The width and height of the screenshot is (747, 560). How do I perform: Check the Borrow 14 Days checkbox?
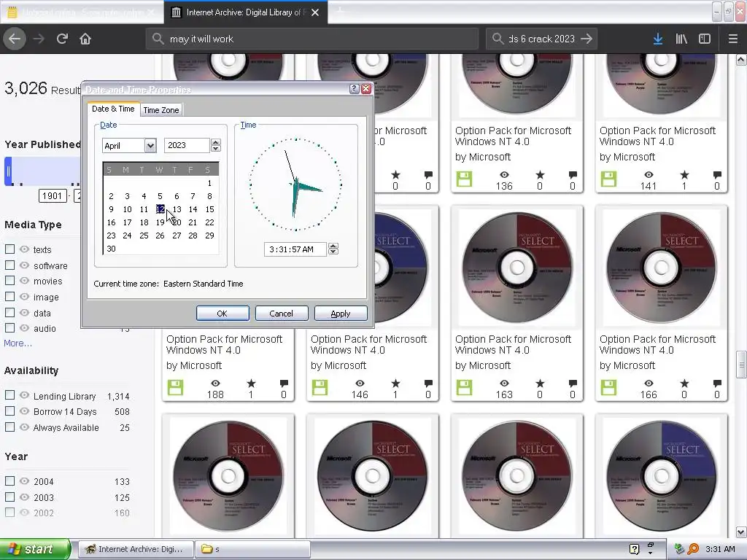point(9,411)
